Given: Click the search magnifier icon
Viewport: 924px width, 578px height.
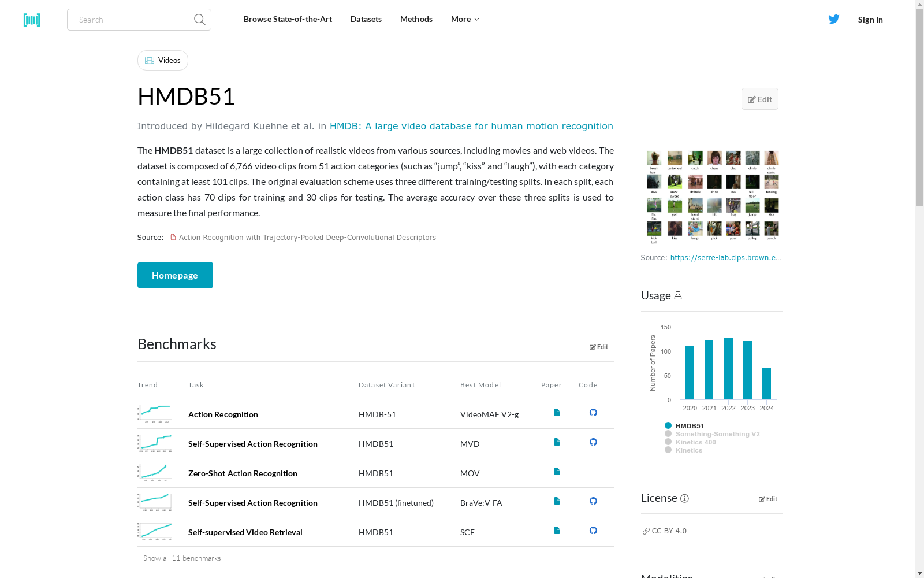Looking at the screenshot, I should tap(200, 20).
